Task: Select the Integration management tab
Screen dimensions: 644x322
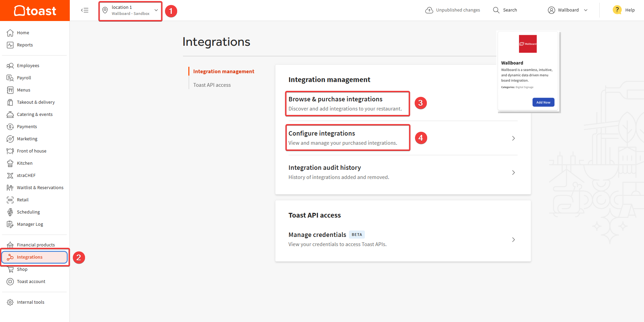Action: 224,72
